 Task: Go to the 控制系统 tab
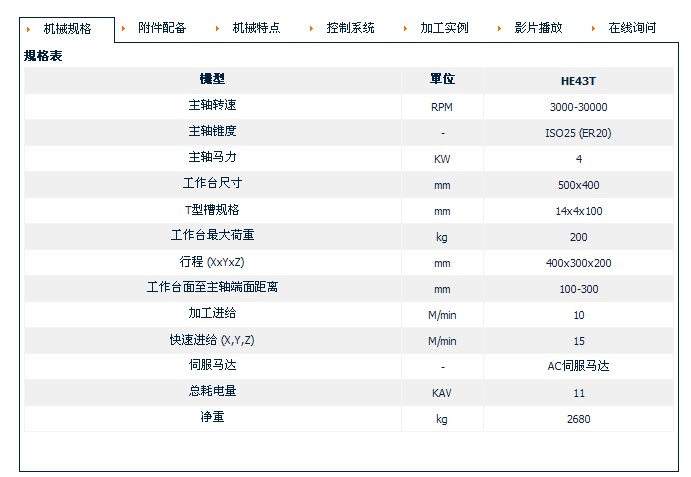350,28
